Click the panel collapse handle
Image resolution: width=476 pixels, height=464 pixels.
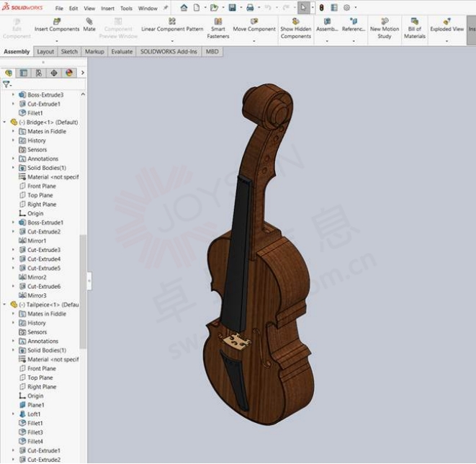coord(89,281)
